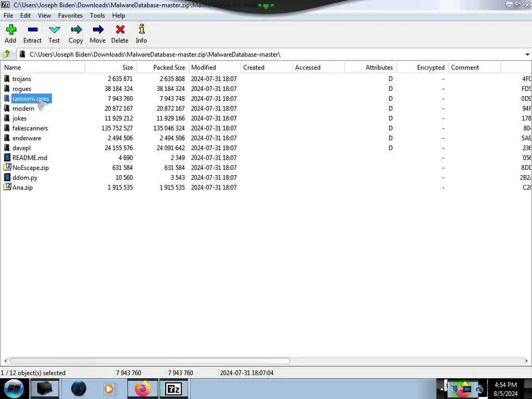The image size is (532, 399).
Task: Click the scrollbar right arrow
Action: click(526, 361)
